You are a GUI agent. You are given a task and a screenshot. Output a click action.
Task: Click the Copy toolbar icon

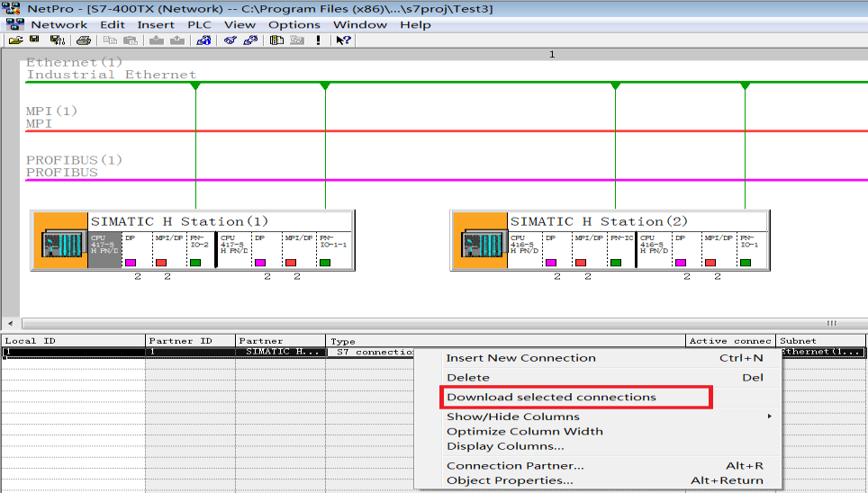pos(110,40)
